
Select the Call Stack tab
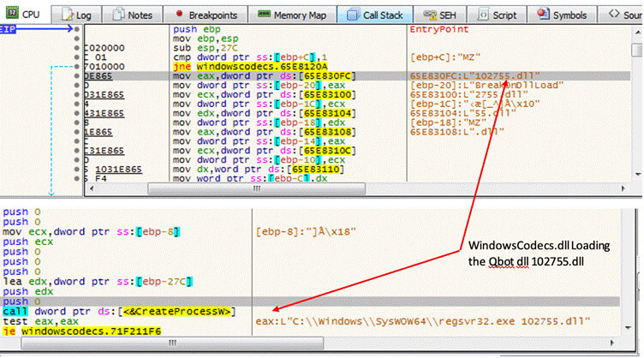pos(375,15)
